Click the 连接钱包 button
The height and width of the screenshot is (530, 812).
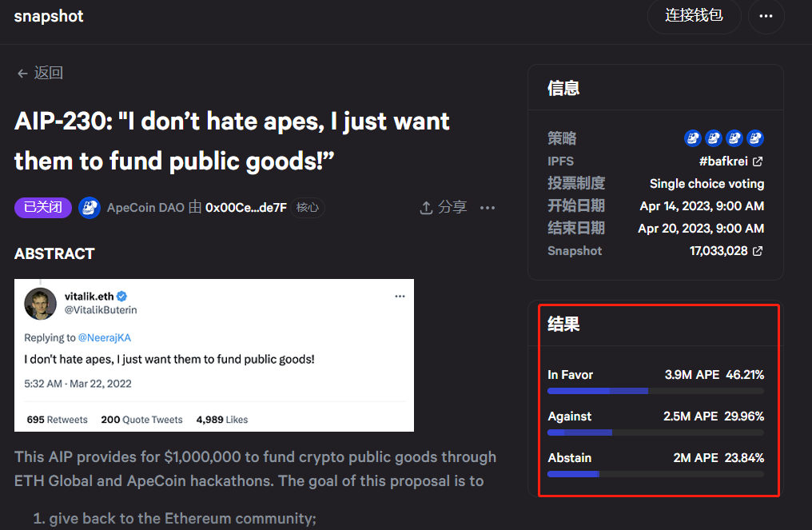[x=694, y=16]
